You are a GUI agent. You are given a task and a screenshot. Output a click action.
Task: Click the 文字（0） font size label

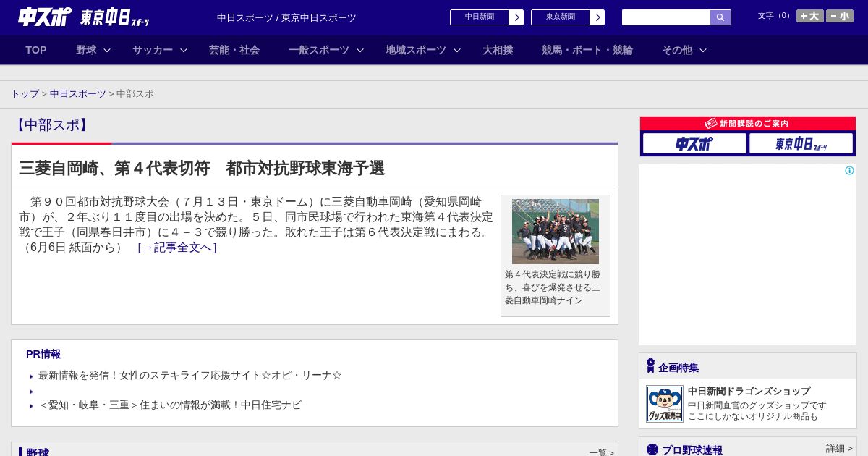(775, 16)
